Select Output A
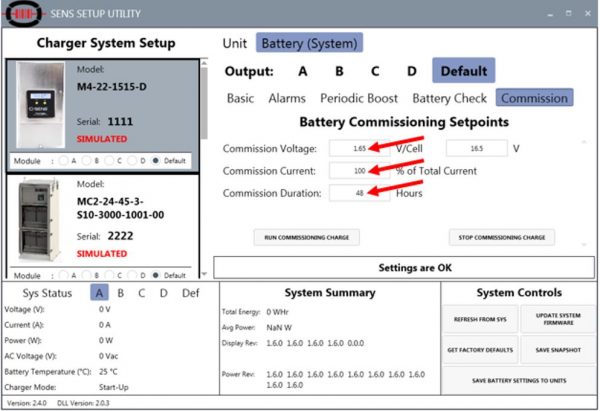 coord(303,71)
